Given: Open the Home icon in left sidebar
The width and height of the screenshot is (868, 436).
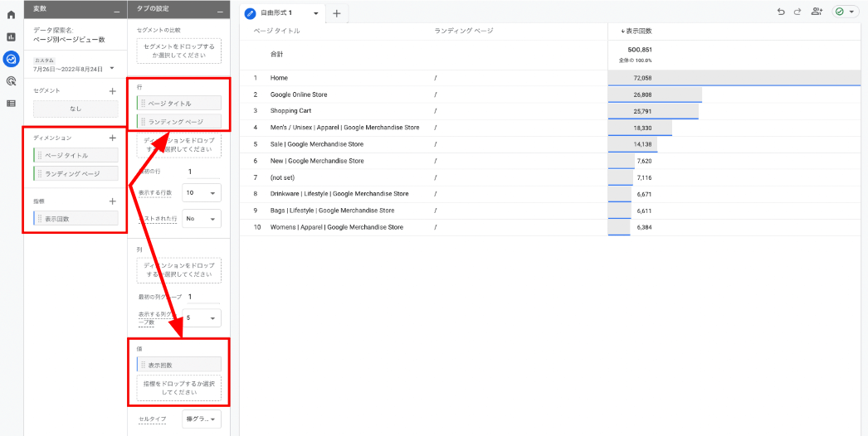Looking at the screenshot, I should [11, 15].
